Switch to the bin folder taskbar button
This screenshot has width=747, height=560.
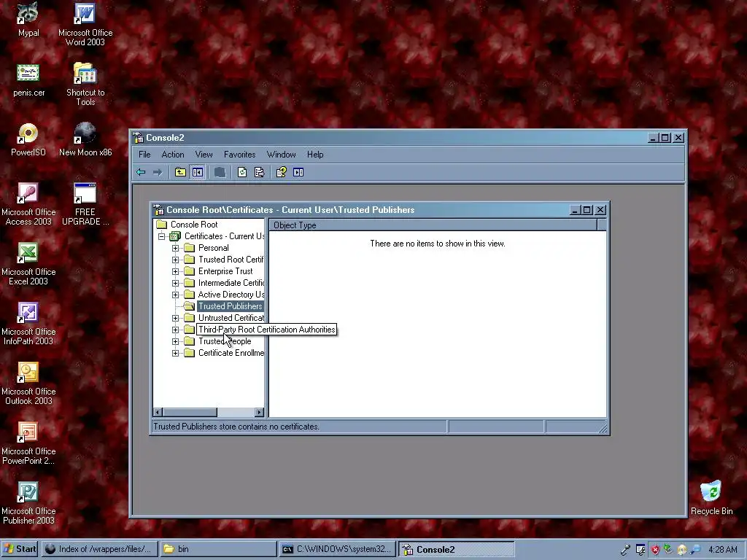217,549
